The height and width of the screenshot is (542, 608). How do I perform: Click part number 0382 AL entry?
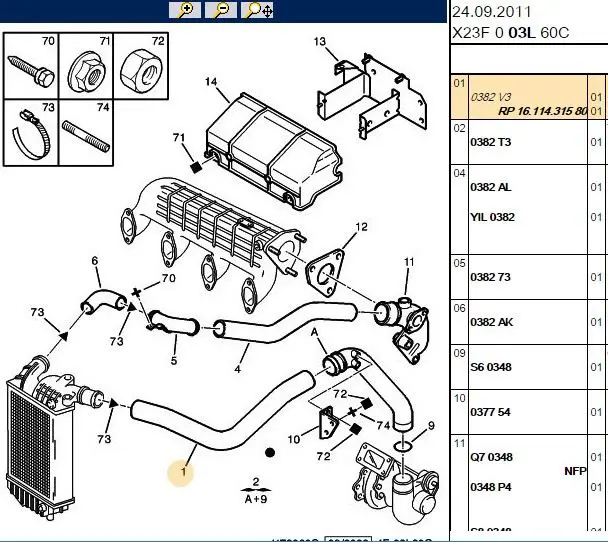490,188
